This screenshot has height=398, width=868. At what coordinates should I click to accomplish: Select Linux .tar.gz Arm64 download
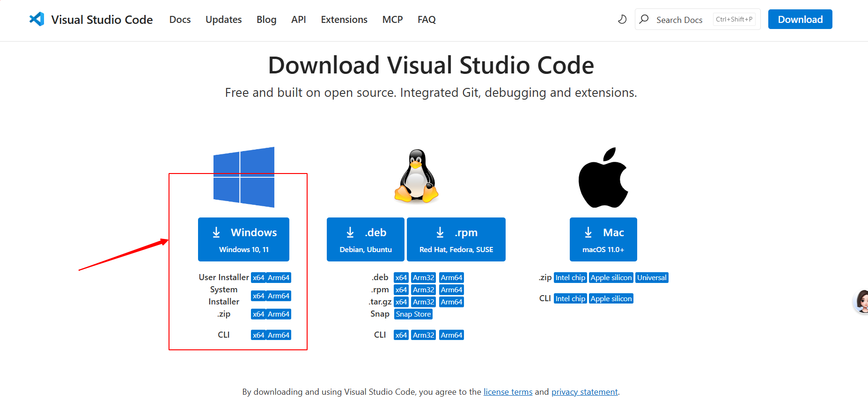coord(452,302)
